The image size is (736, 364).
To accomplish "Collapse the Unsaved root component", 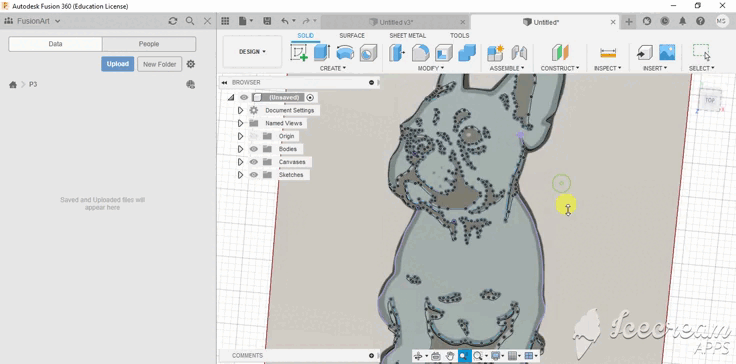I will (x=230, y=98).
